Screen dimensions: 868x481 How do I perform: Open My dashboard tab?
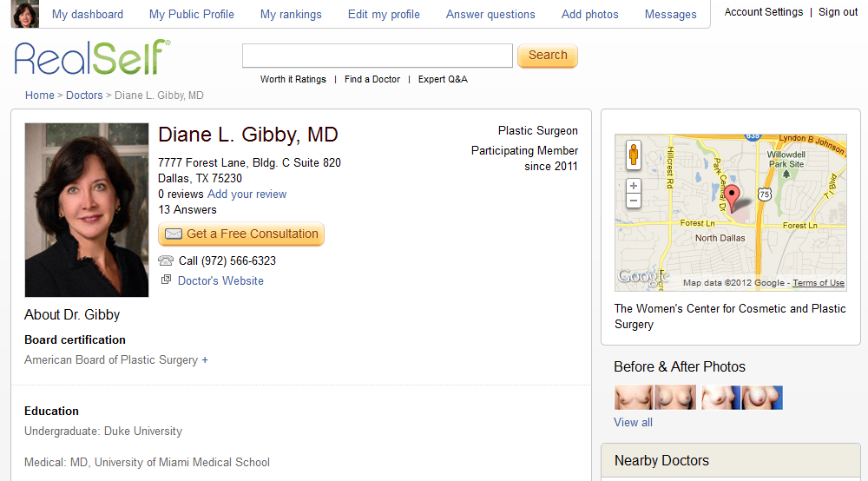point(88,15)
